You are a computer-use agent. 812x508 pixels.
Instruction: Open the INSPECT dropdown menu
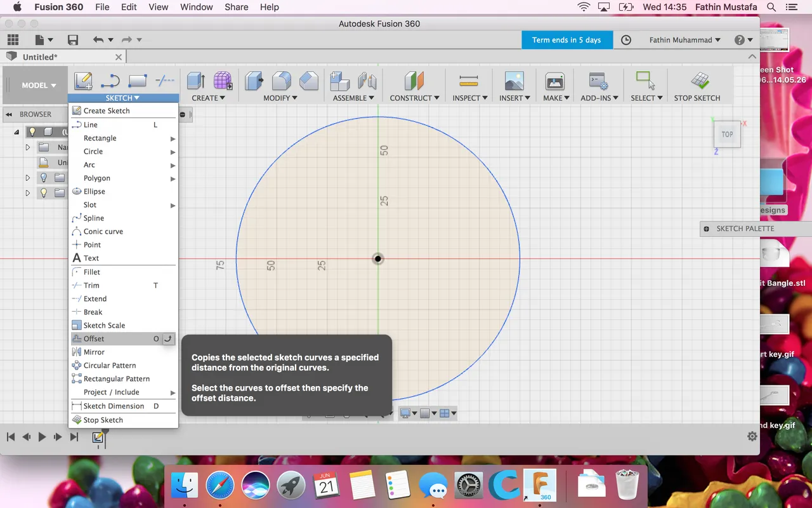point(470,98)
